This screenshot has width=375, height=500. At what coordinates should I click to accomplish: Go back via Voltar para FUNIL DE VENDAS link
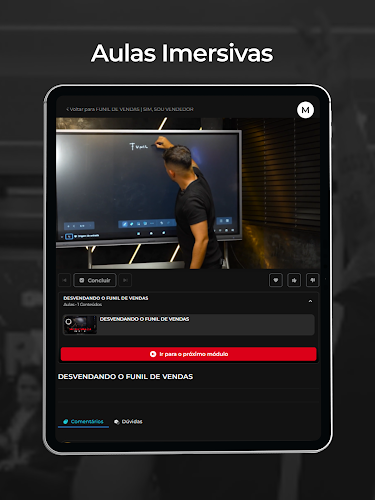130,109
